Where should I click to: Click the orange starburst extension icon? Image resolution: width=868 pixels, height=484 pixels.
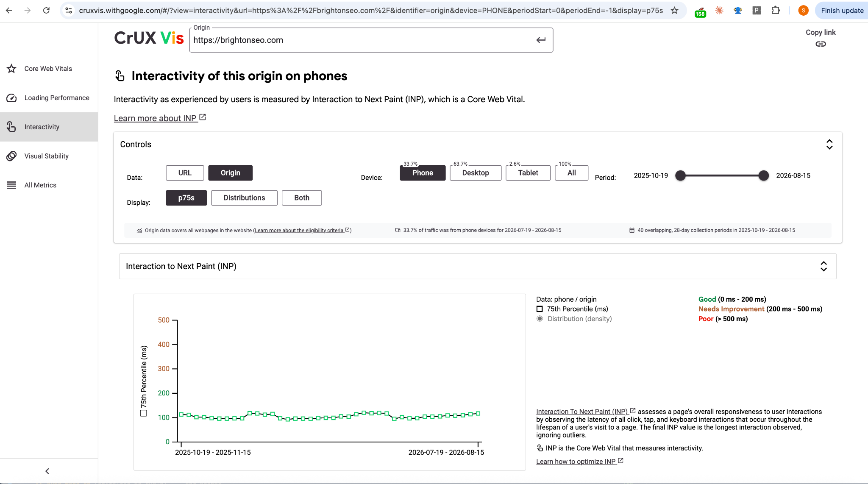(719, 10)
